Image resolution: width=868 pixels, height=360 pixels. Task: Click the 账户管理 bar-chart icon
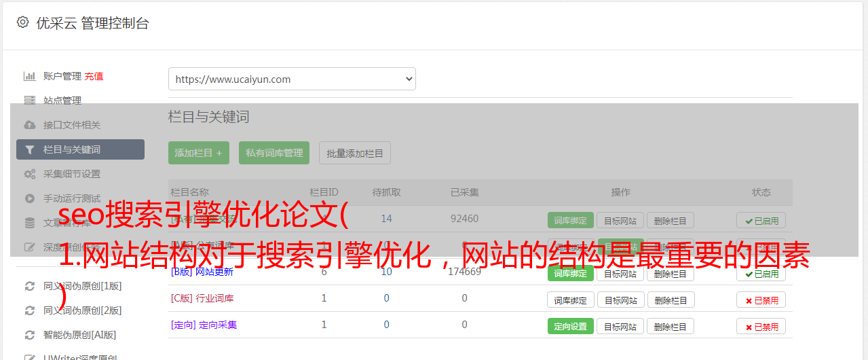[x=29, y=76]
